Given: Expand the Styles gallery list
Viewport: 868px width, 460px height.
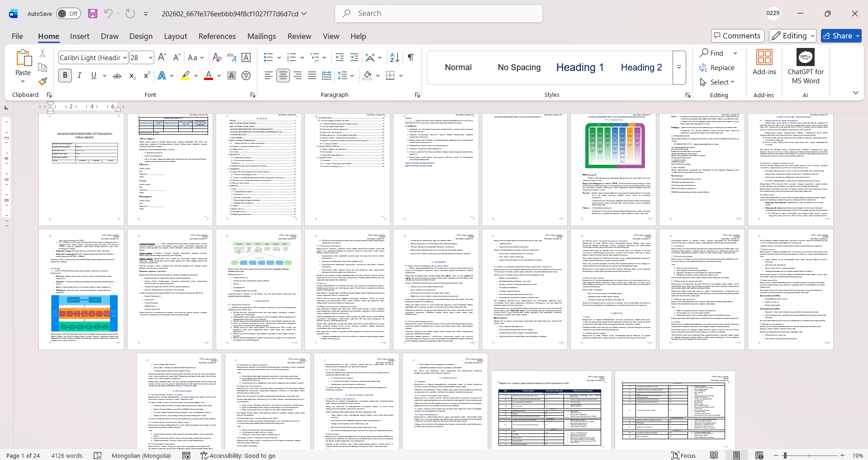Looking at the screenshot, I should click(679, 67).
